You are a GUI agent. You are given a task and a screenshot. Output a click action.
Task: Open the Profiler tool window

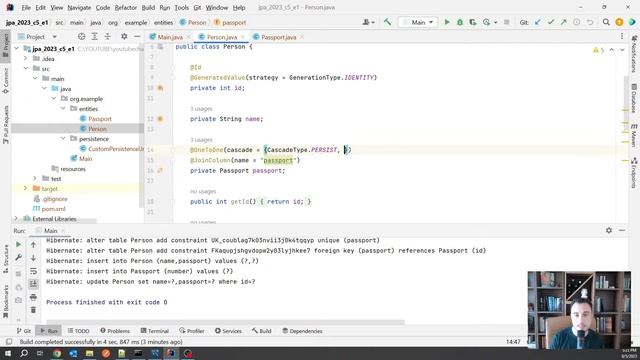(192, 331)
